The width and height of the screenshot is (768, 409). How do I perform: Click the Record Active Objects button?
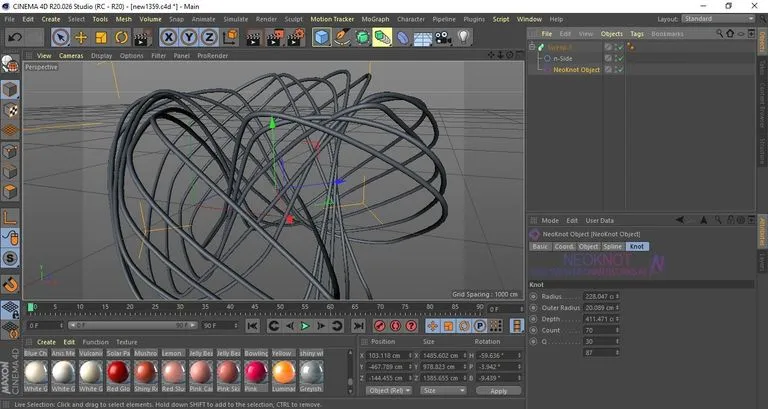380,326
